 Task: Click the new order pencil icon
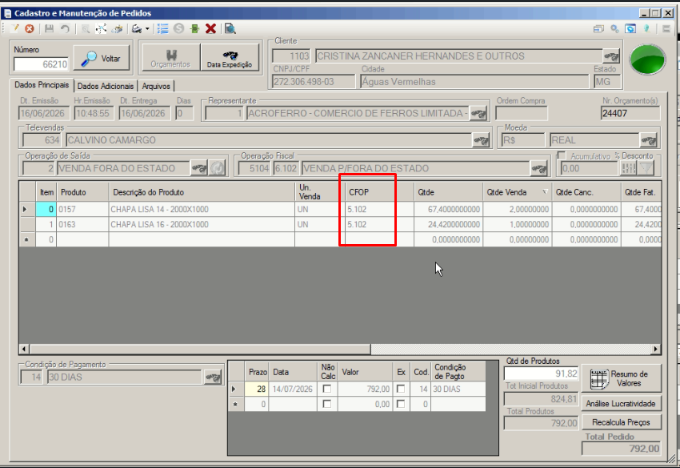(x=15, y=29)
